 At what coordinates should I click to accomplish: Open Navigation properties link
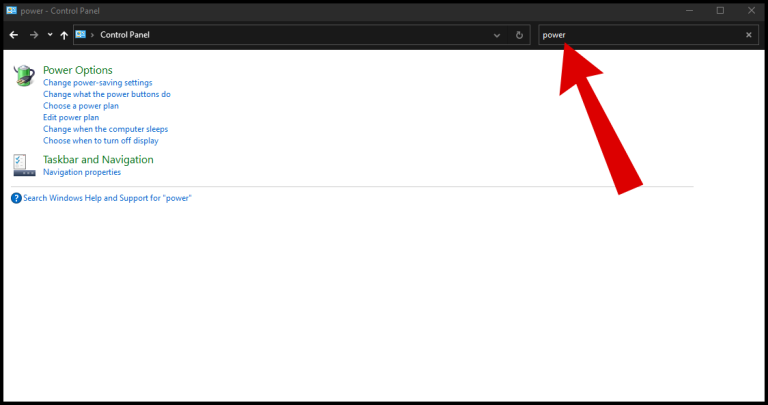point(82,172)
